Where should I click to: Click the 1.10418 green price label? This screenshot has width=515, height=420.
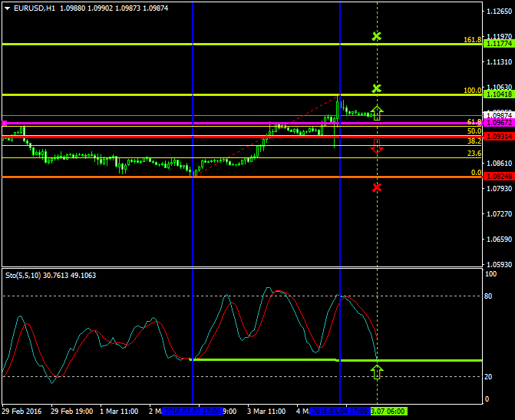tap(499, 94)
